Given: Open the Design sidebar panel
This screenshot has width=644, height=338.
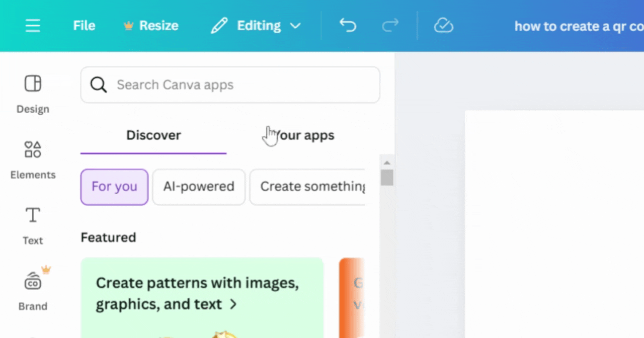Looking at the screenshot, I should [x=33, y=95].
